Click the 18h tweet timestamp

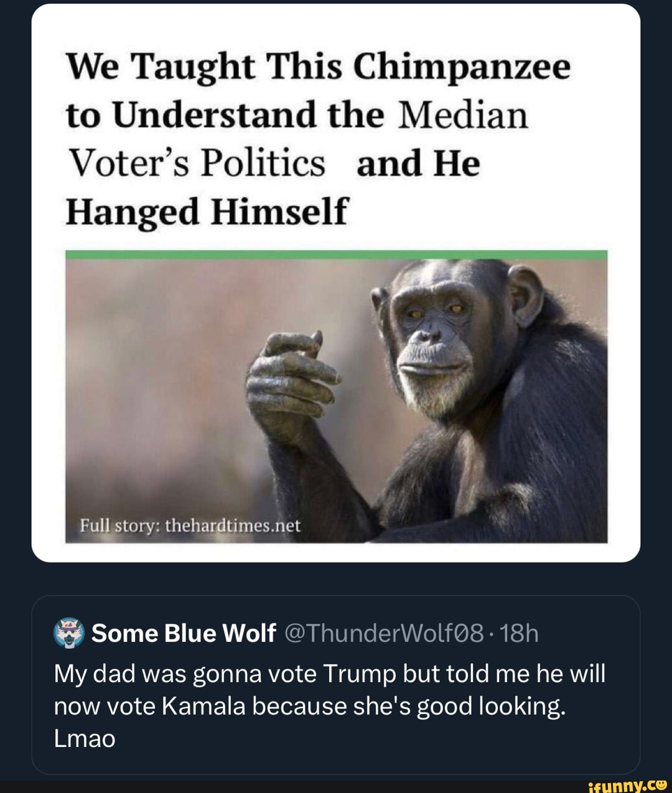click(519, 633)
